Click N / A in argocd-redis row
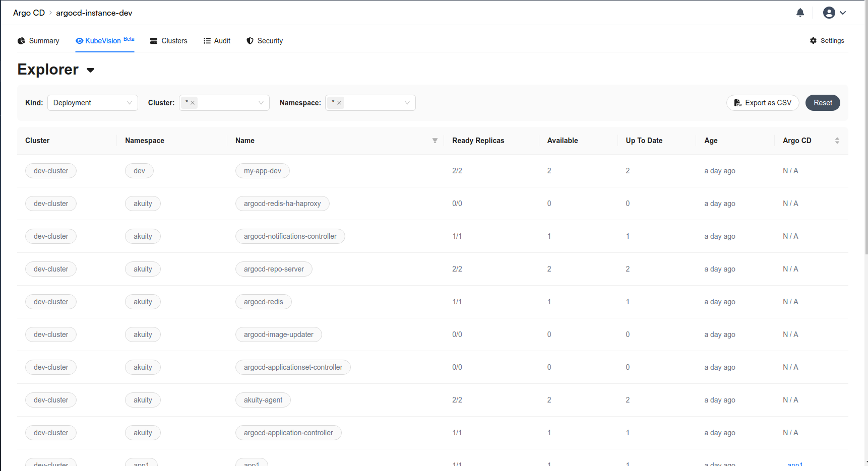868x471 pixels. click(790, 302)
